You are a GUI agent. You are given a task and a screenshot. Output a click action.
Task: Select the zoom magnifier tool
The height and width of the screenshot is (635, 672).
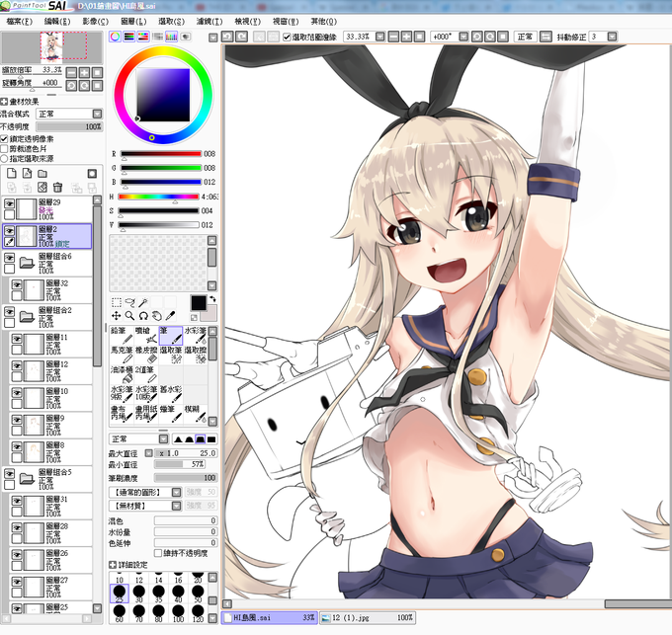(x=129, y=316)
